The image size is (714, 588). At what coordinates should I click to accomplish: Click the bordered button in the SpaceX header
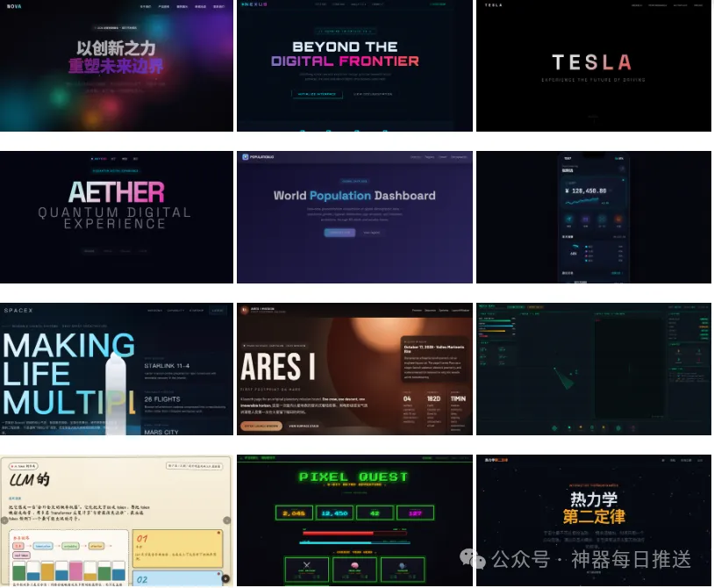click(x=218, y=311)
